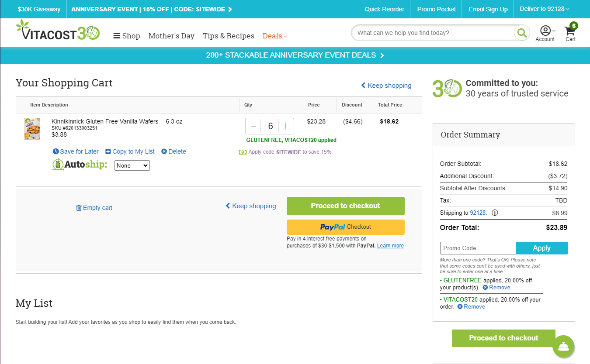Open PayPal Learn more link
Viewport: 590px width, 364px height.
pyautogui.click(x=390, y=246)
